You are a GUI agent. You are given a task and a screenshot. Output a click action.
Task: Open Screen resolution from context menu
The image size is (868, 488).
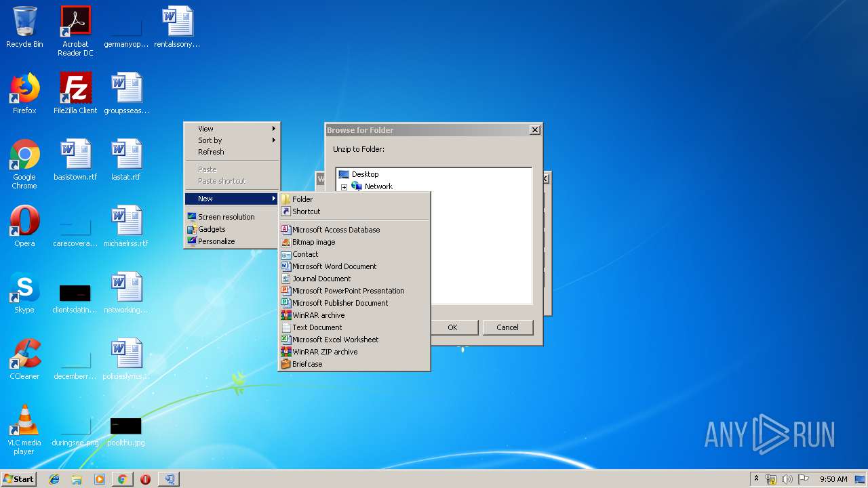[232, 217]
